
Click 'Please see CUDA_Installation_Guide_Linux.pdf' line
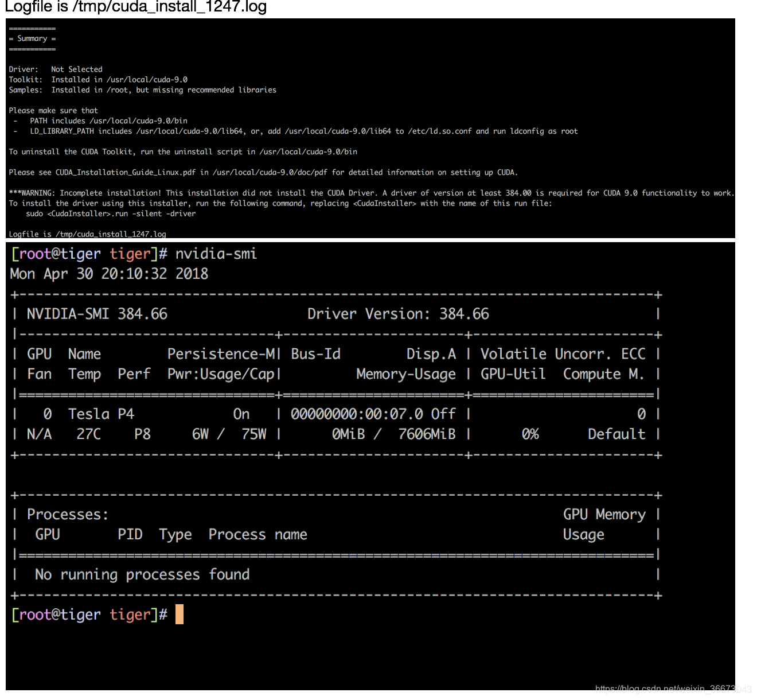[263, 173]
